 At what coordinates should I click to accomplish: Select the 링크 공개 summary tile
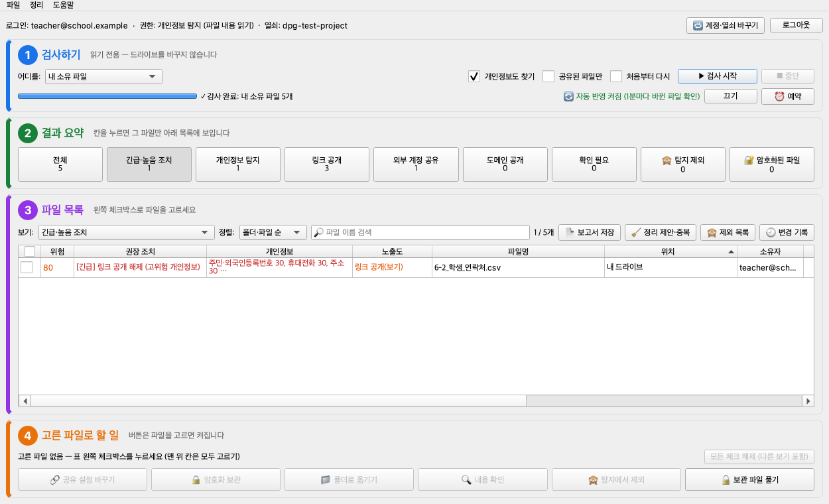[x=327, y=164]
